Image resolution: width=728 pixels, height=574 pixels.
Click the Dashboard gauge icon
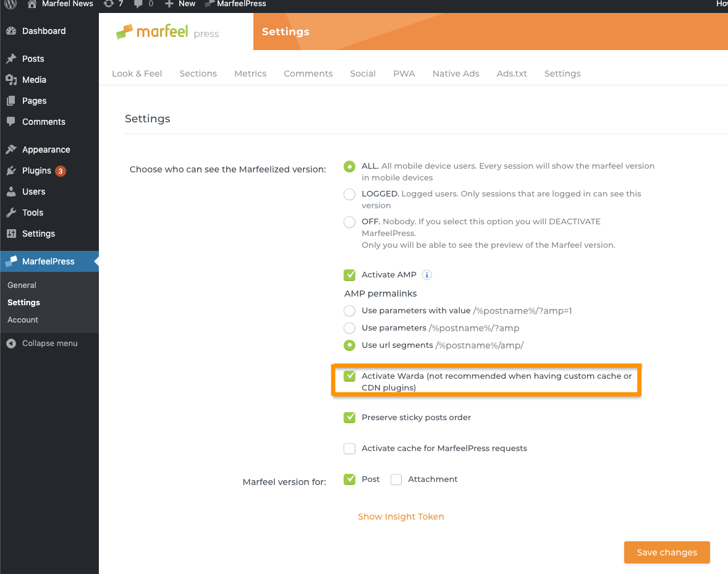[11, 31]
